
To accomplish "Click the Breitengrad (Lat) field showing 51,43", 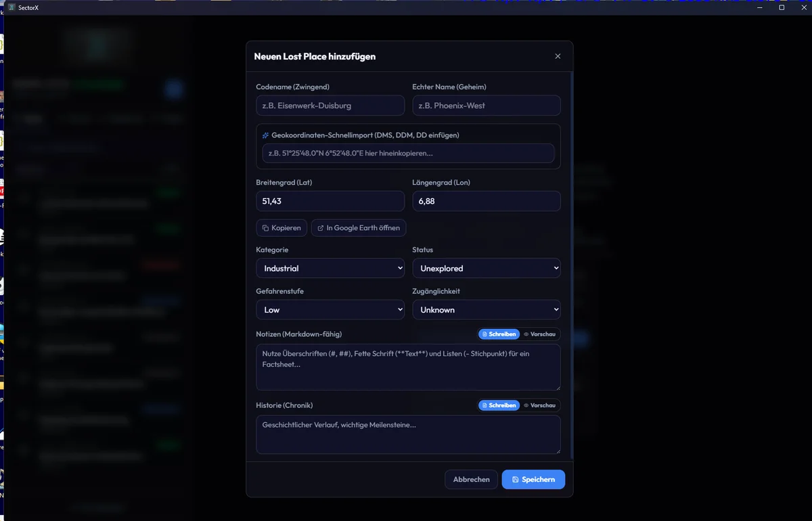I will click(x=330, y=201).
